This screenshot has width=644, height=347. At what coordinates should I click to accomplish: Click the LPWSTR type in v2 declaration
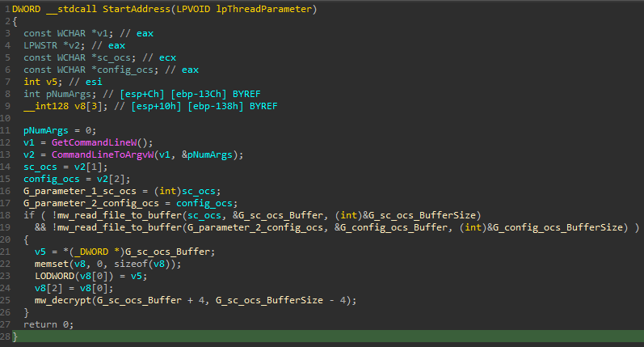point(40,45)
